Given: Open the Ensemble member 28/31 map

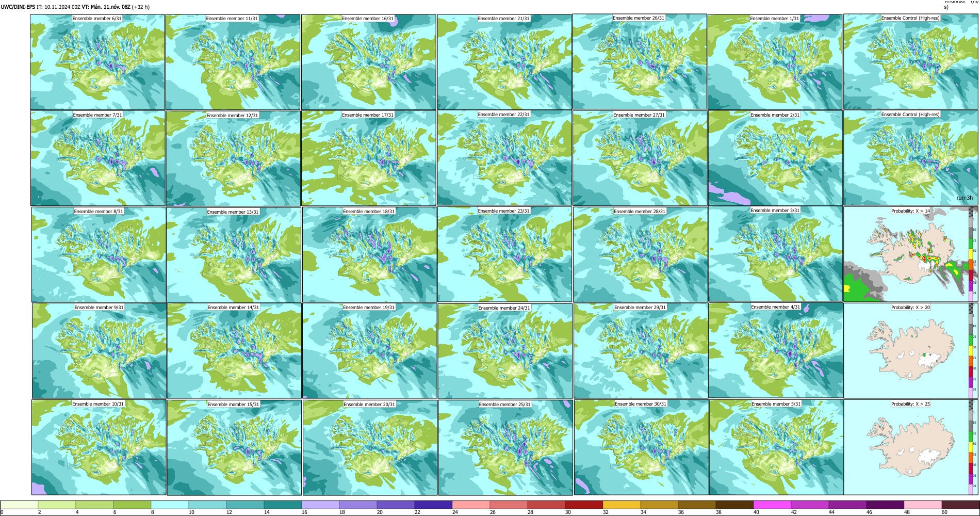Looking at the screenshot, I should tap(640, 255).
